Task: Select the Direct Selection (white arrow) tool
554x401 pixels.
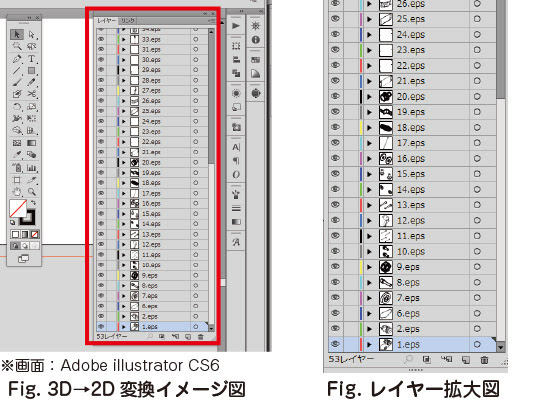Action: click(x=32, y=34)
